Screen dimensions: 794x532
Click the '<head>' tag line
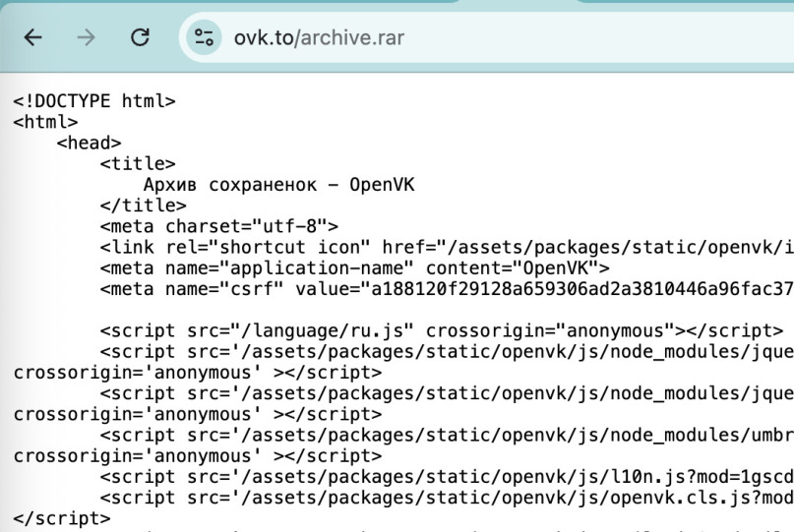click(90, 143)
